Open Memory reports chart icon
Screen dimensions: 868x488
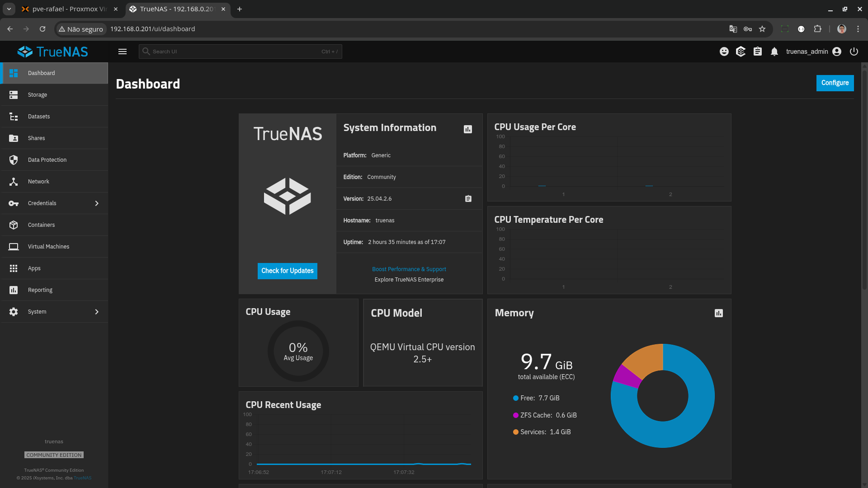pos(719,313)
